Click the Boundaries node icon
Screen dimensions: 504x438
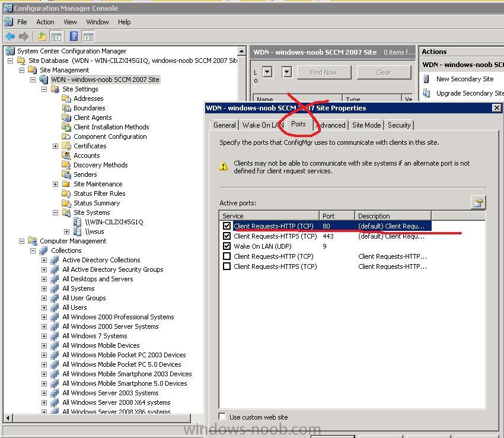(66, 108)
